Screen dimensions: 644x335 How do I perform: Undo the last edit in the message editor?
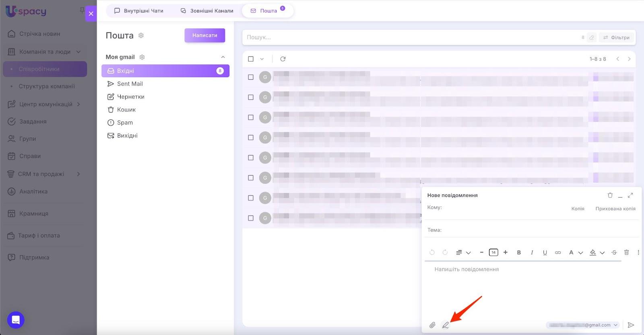tap(432, 253)
